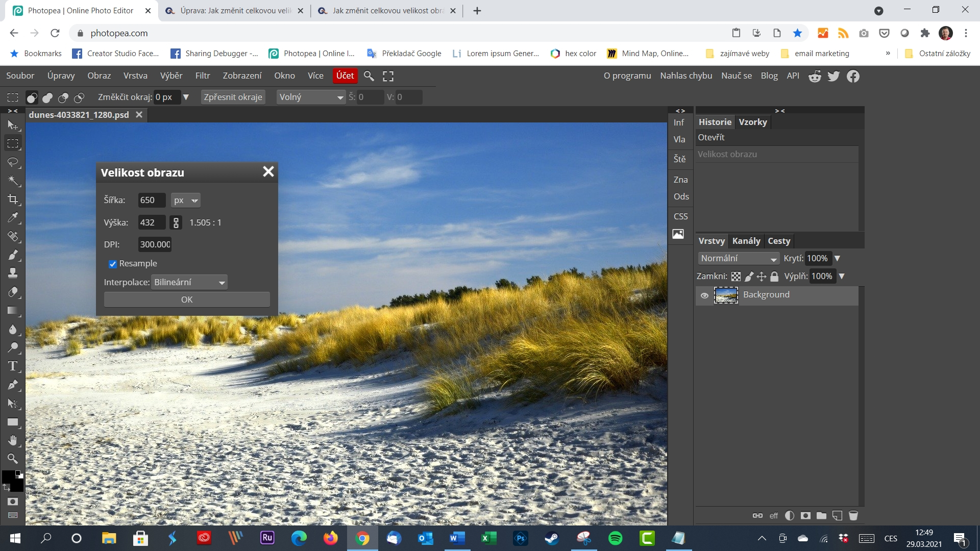This screenshot has width=980, height=551.
Task: Click the Zpřesnit okraje button
Action: pos(233,97)
